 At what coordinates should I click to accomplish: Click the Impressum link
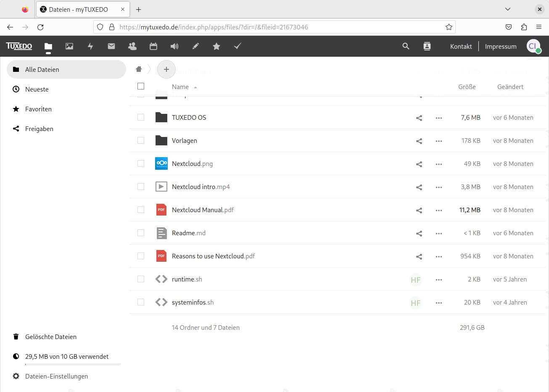coord(501,46)
